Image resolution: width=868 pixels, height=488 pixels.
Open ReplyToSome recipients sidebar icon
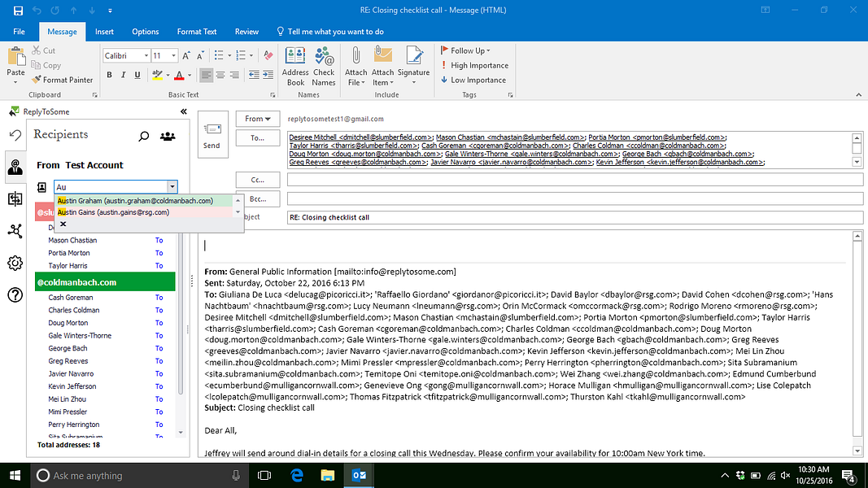pos(15,167)
